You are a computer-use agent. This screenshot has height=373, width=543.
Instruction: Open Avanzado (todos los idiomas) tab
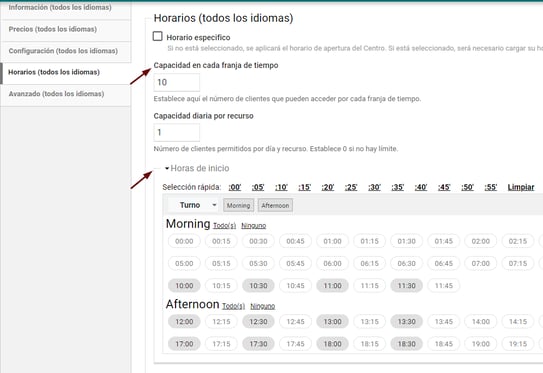click(65, 94)
